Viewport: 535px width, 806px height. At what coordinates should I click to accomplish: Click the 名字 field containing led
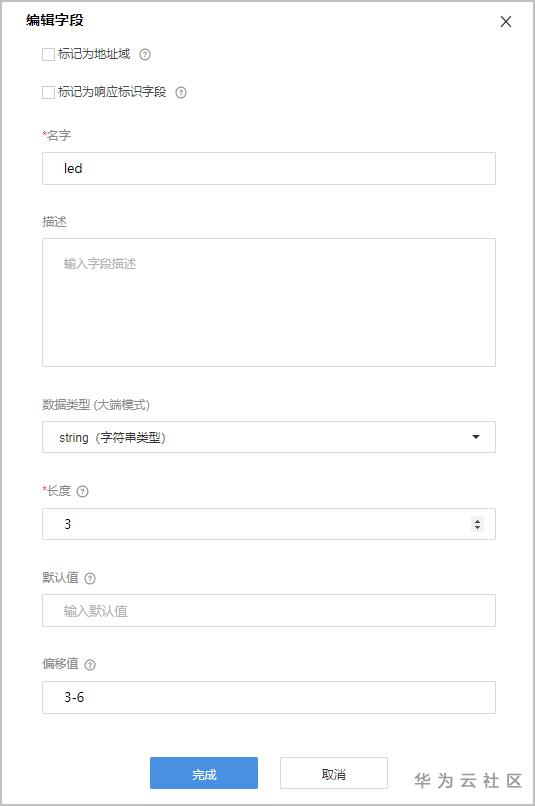269,169
